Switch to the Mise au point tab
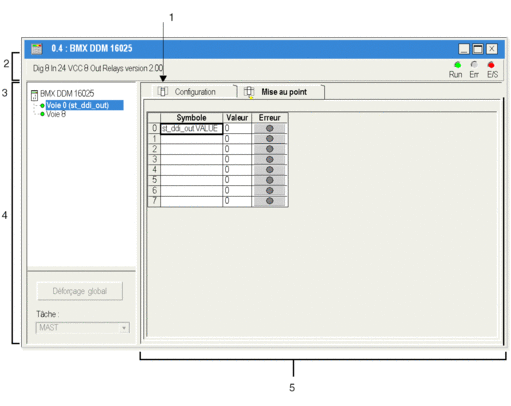Image resolution: width=511 pixels, height=406 pixels. click(x=283, y=92)
